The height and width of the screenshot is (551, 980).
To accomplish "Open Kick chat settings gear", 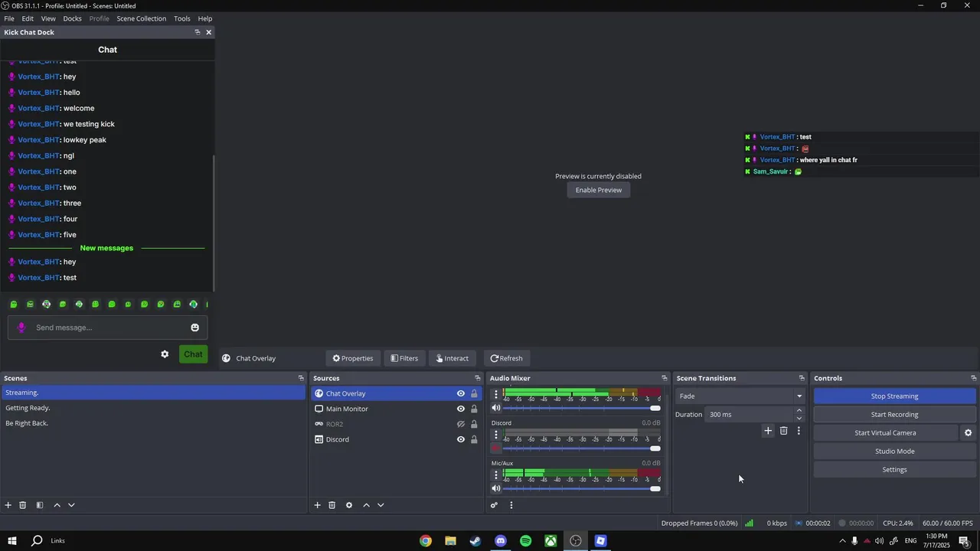I will (165, 354).
